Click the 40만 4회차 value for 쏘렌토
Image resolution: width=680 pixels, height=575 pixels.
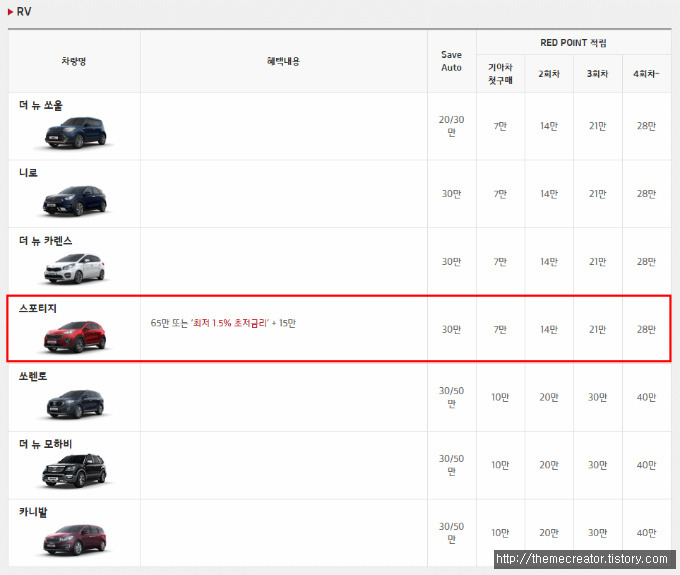pos(646,397)
